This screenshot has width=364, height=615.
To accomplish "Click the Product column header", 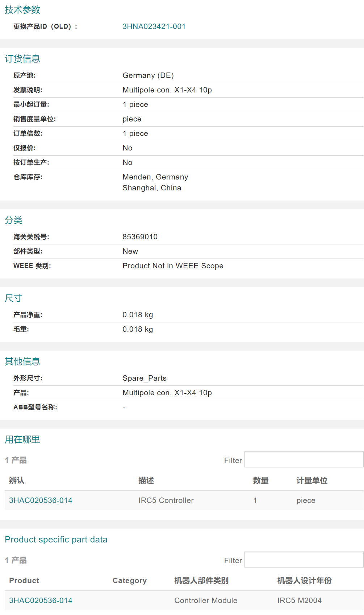I will (x=24, y=581).
